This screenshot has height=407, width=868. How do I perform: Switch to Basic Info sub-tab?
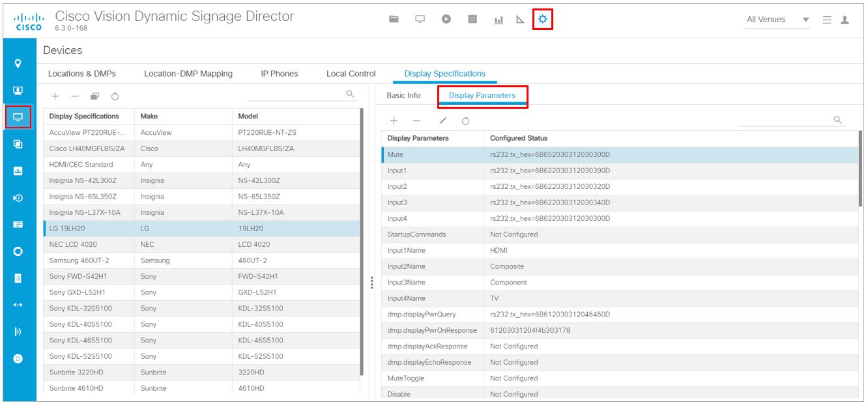click(x=403, y=95)
